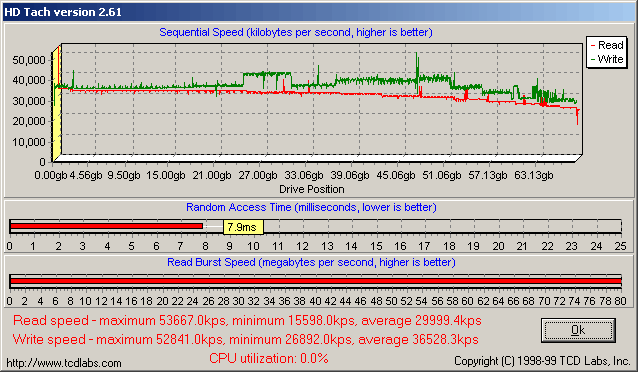Click the Ok button
This screenshot has height=372, width=638.
coord(578,330)
